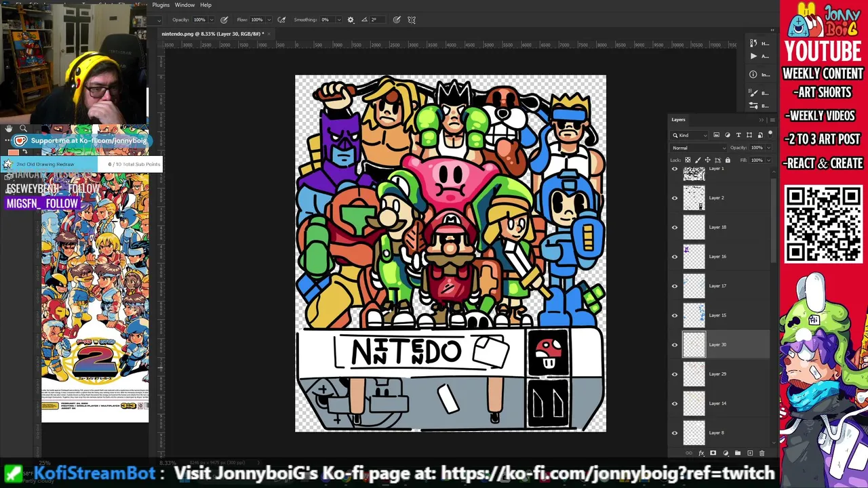Open the Normal blend mode dropdown
The image size is (868, 488).
(698, 148)
